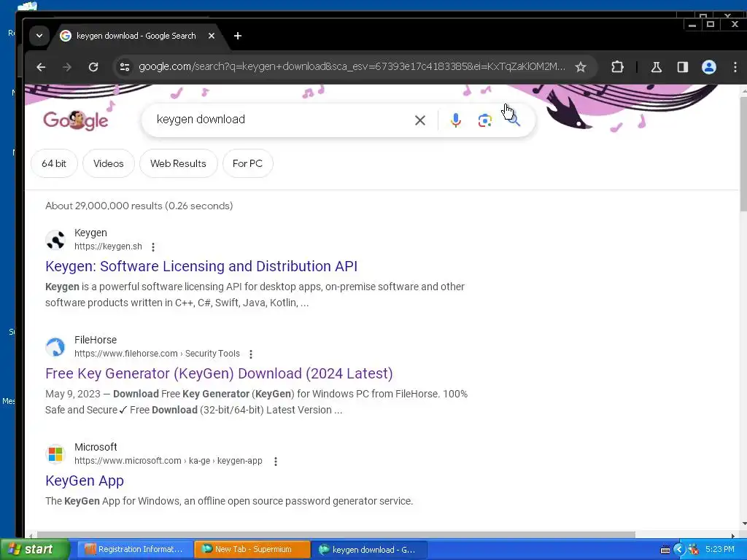Viewport: 747px width, 560px height.
Task: Clear the search box text
Action: click(x=419, y=120)
